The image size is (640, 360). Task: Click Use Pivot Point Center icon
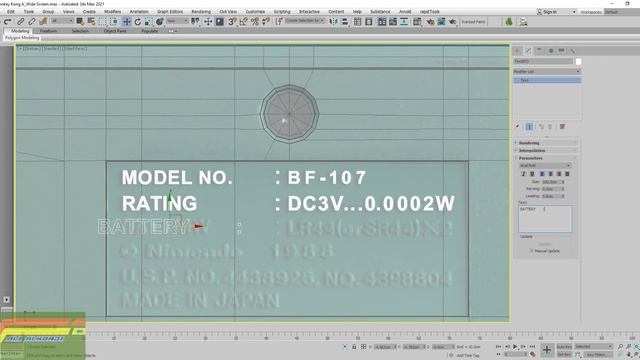click(x=196, y=21)
